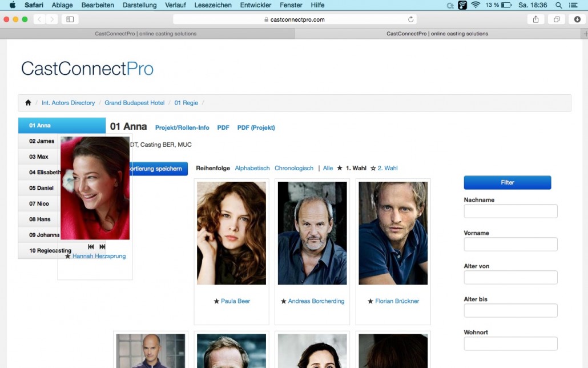
Task: Open the downloads icon in toolbar
Action: [x=577, y=19]
